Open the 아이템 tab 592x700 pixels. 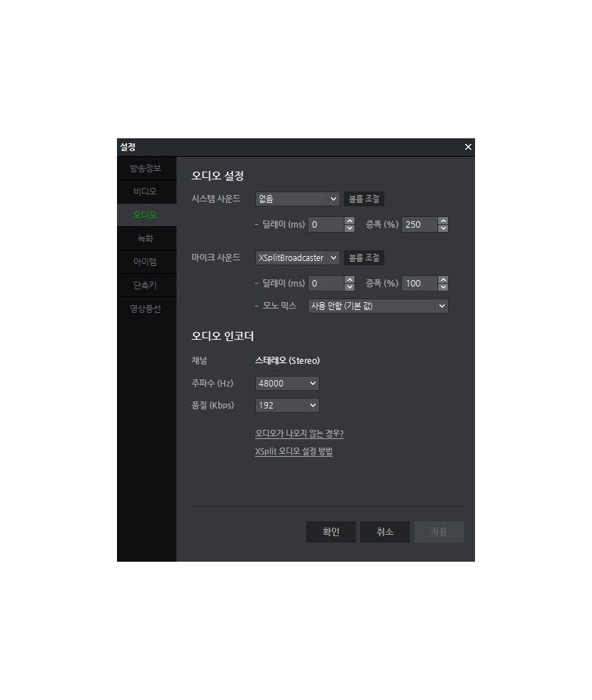146,262
